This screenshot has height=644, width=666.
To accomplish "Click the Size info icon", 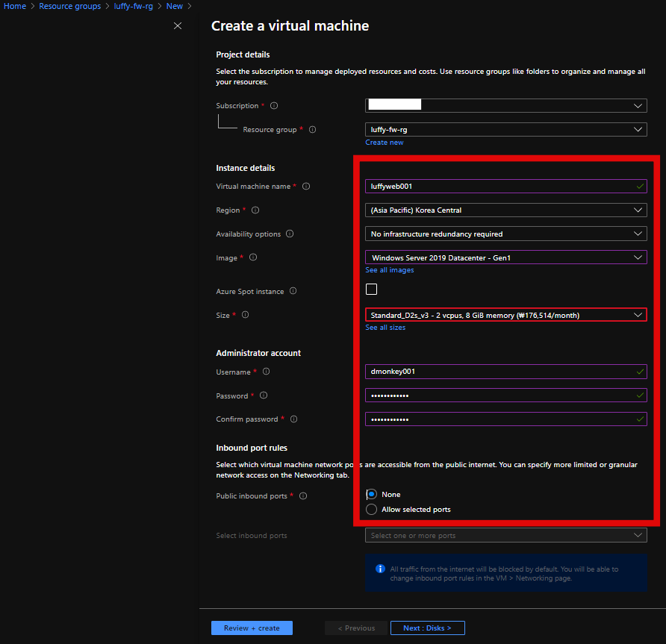I will tap(245, 315).
